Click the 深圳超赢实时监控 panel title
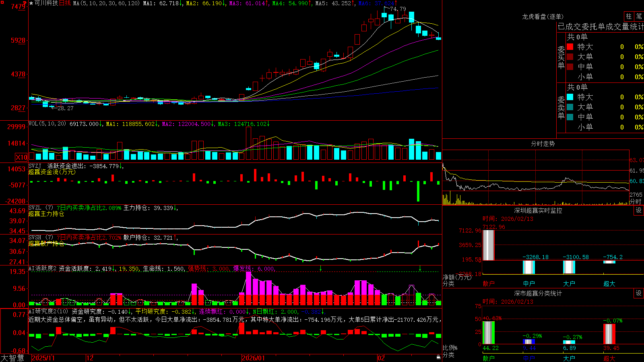Viewport: 644px width, 362px height. [x=538, y=210]
